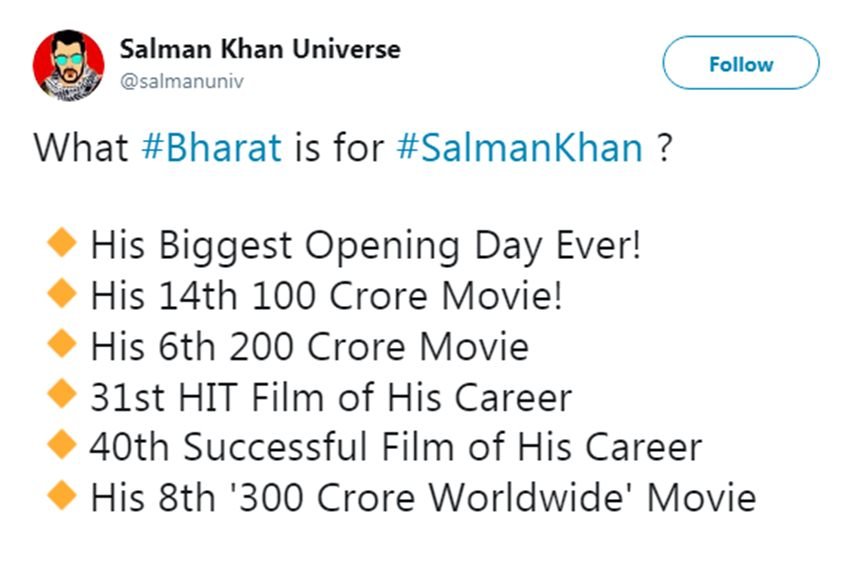Click the '40th Successful Film of His Career' line

click(x=396, y=447)
